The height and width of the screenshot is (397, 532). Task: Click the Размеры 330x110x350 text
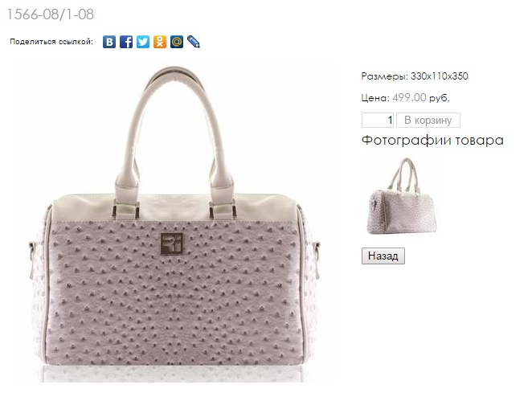(415, 76)
